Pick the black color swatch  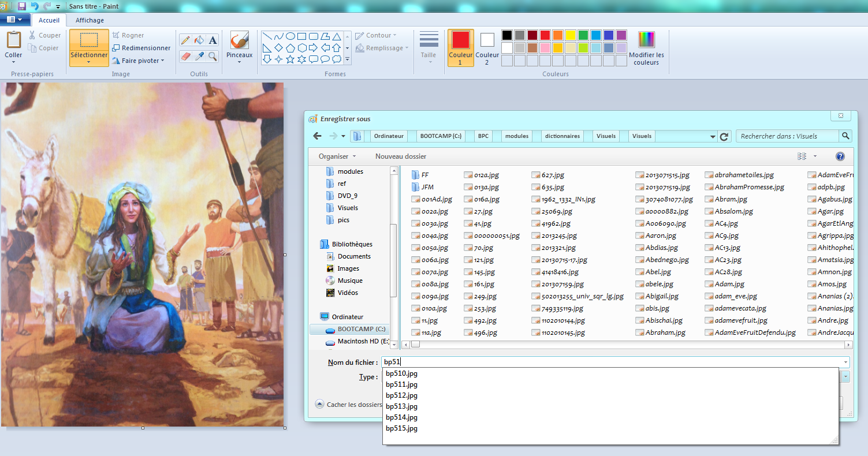(506, 35)
